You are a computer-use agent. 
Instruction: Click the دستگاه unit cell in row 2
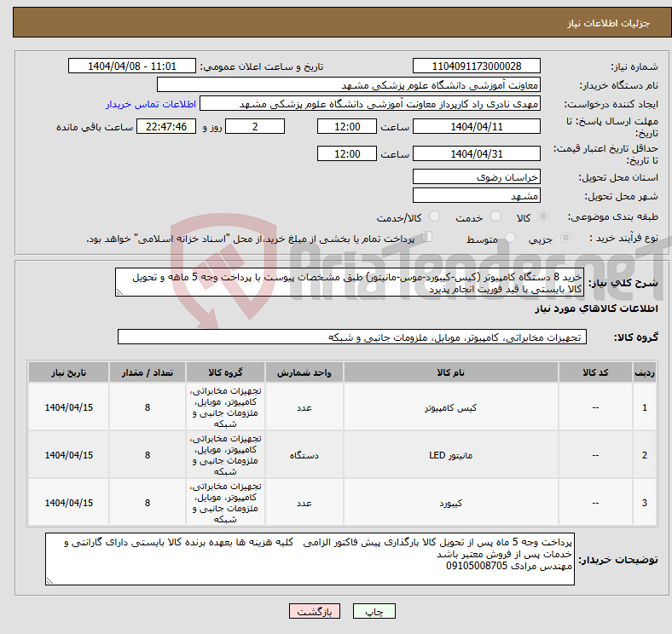click(304, 455)
